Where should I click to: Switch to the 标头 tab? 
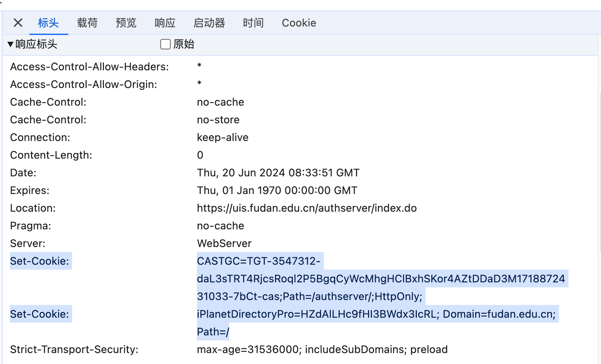point(48,23)
